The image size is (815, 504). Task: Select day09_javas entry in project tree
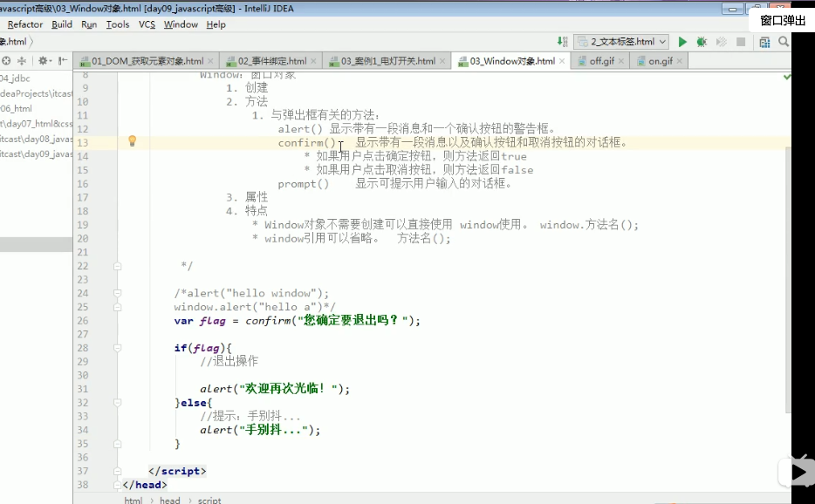(x=36, y=153)
